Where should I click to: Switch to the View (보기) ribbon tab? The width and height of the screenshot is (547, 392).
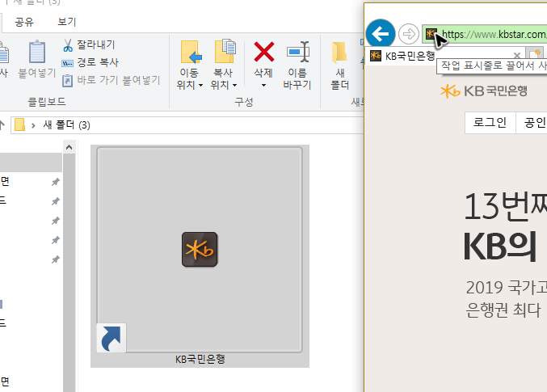(66, 22)
